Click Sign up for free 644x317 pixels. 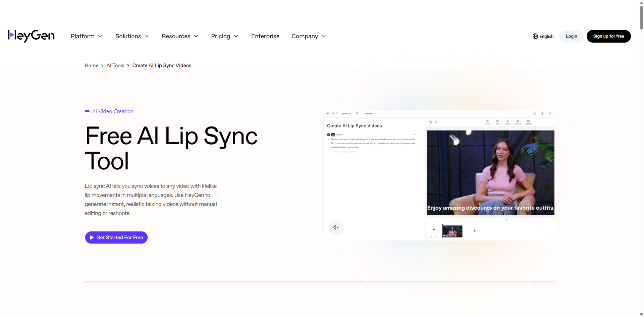point(608,36)
